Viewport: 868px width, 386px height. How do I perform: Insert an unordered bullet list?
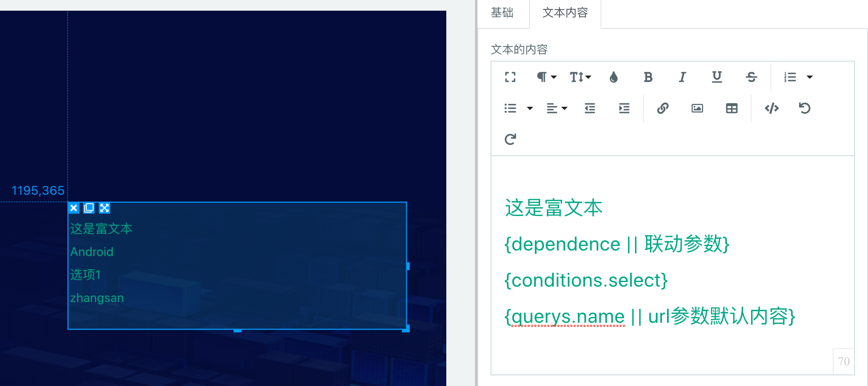[510, 108]
